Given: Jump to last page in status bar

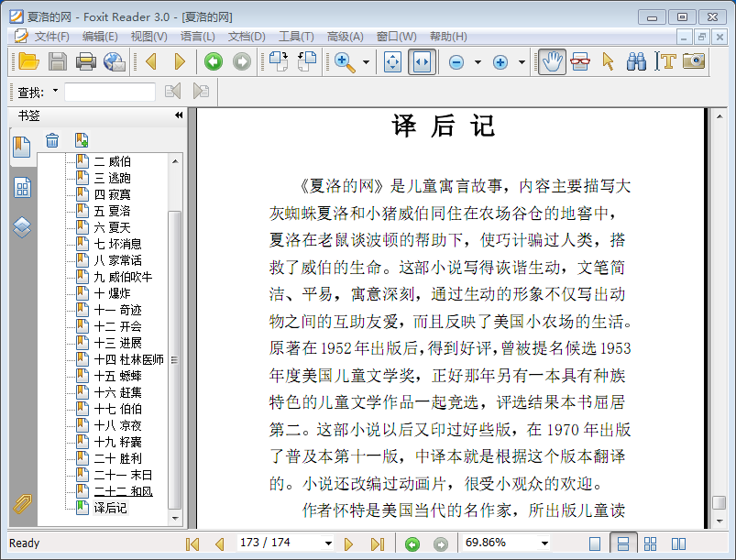Looking at the screenshot, I should [378, 544].
